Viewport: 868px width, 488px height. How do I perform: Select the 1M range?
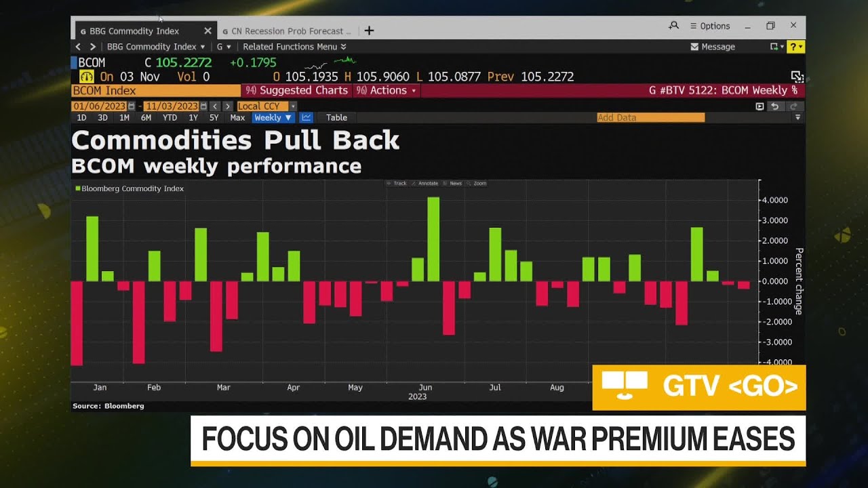pyautogui.click(x=124, y=118)
